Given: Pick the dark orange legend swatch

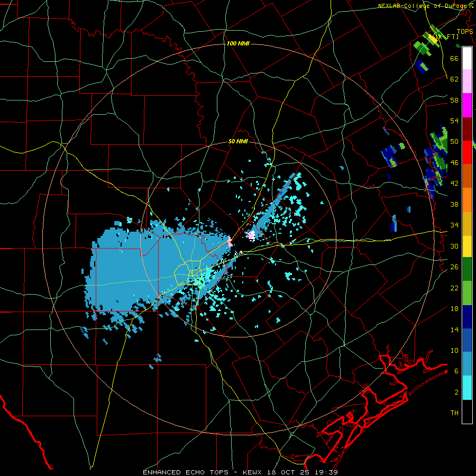Looking at the screenshot, I should [x=467, y=176].
